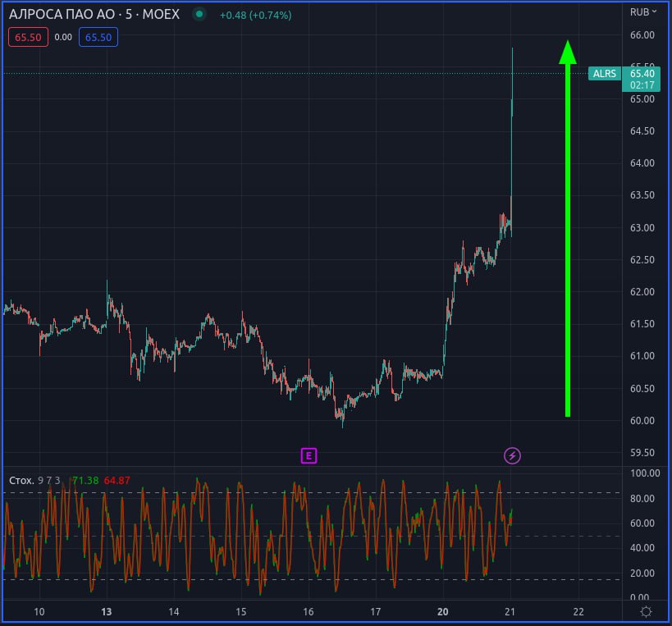
Task: Click the 60.00 price axis label
Action: [642, 420]
